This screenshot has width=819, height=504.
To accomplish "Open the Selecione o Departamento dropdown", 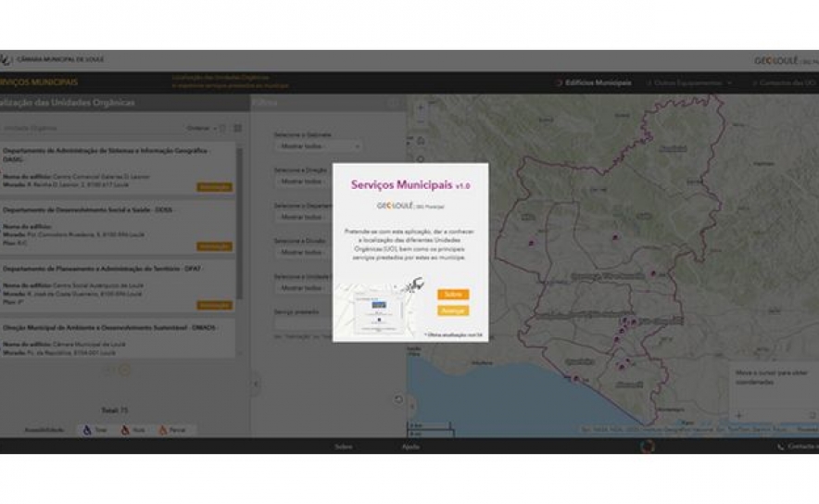I will 303,217.
